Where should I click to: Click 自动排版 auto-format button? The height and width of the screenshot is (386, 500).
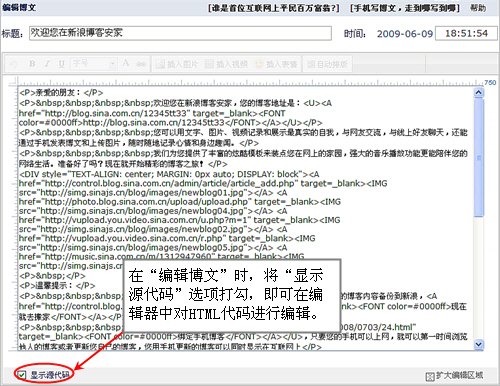click(327, 64)
